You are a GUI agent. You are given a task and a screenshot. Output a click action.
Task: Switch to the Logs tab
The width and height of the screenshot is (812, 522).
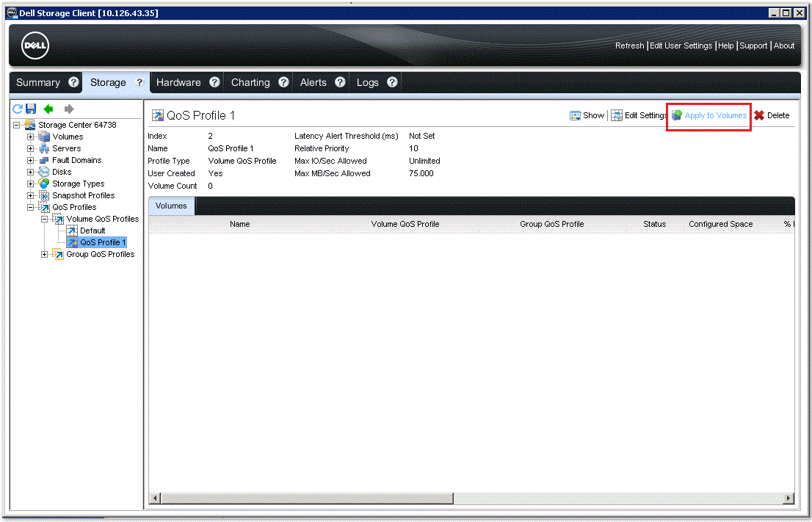coord(368,82)
